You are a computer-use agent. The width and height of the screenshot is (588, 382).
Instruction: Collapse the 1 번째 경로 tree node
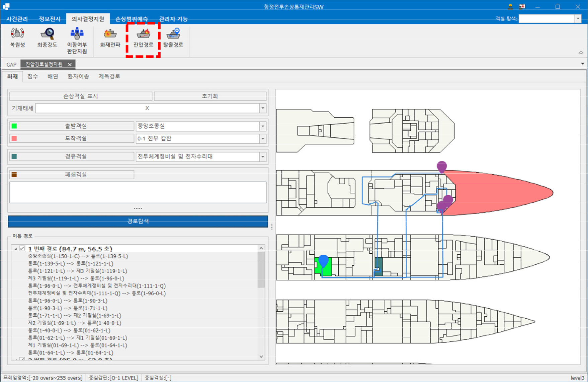point(15,249)
